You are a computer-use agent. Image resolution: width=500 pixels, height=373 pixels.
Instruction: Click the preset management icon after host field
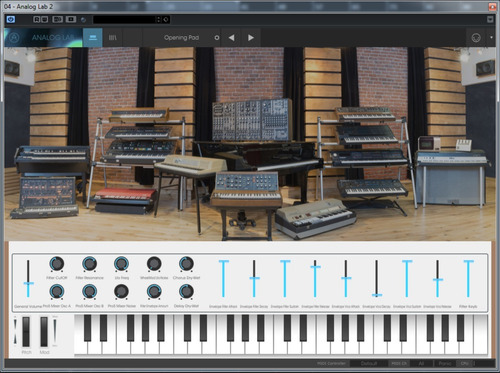[166, 20]
